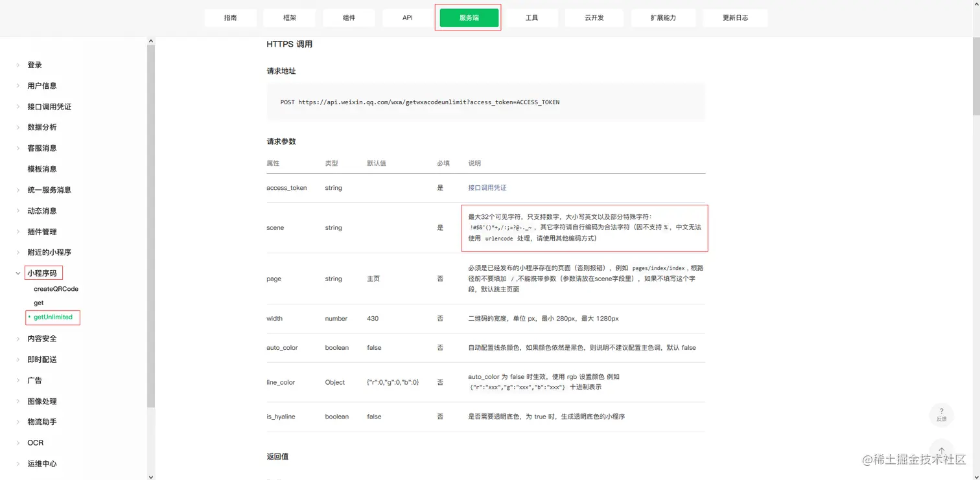980x480 pixels.
Task: Expand the 用户信息 section chevron
Action: pyautogui.click(x=18, y=86)
